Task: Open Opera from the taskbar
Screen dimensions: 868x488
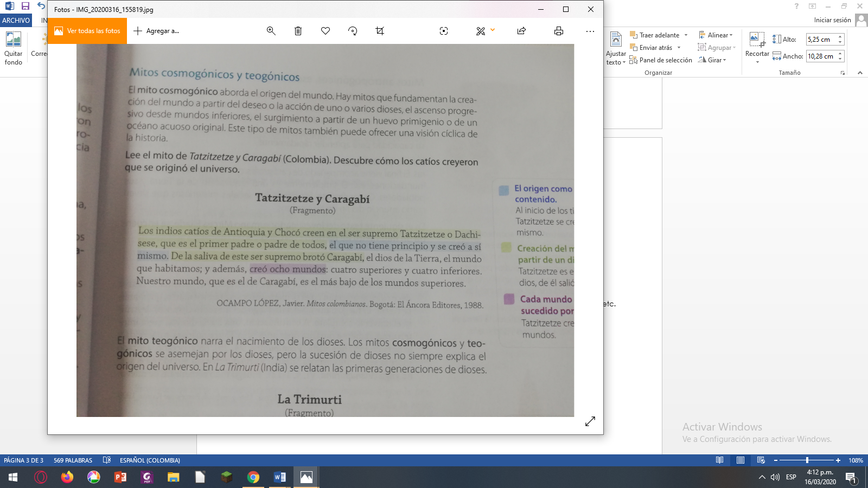Action: [x=41, y=477]
